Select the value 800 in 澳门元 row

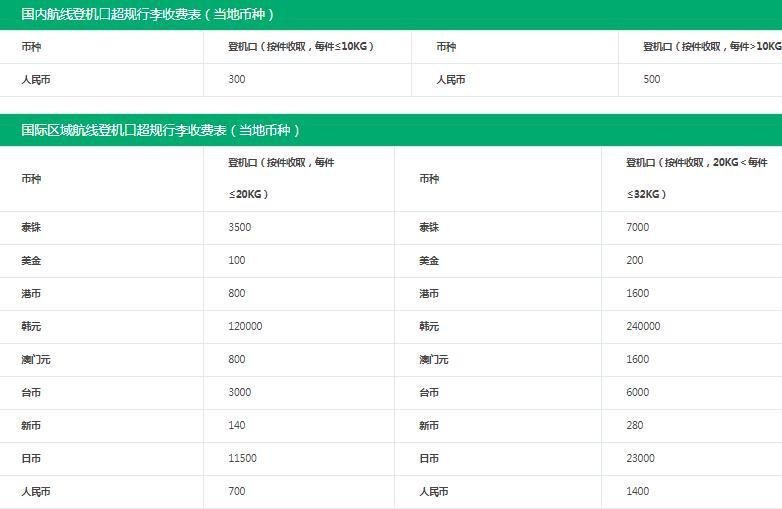237,359
